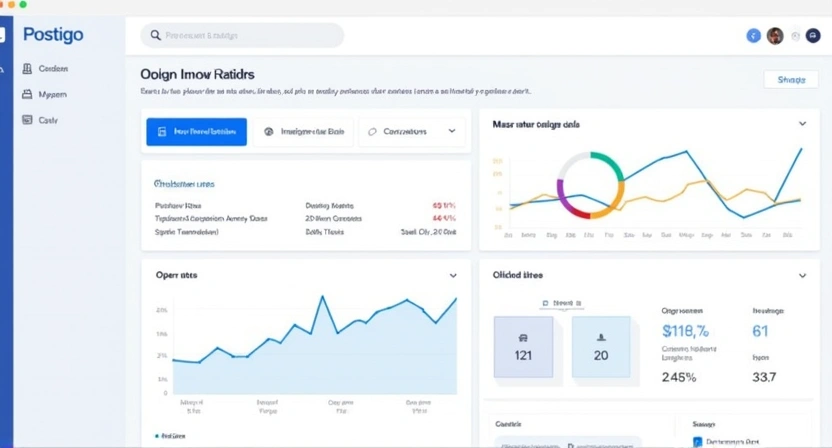Click the rounded field under Cantrls
Viewport: 832px width, 448px height.
coord(568,443)
